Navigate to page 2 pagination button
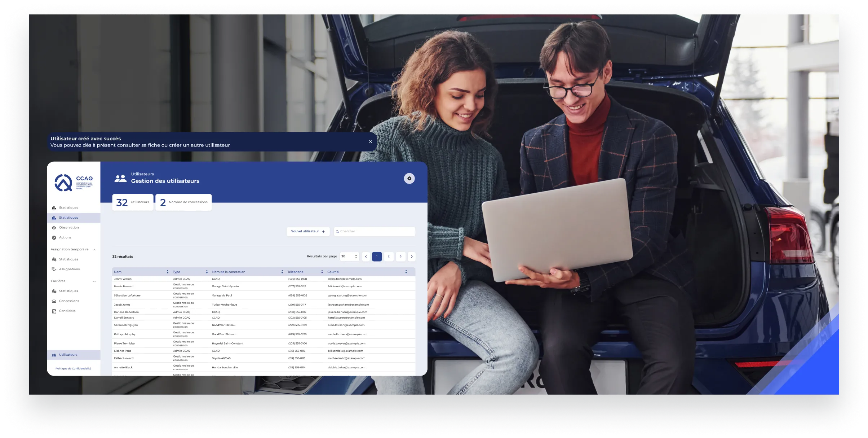 click(389, 257)
